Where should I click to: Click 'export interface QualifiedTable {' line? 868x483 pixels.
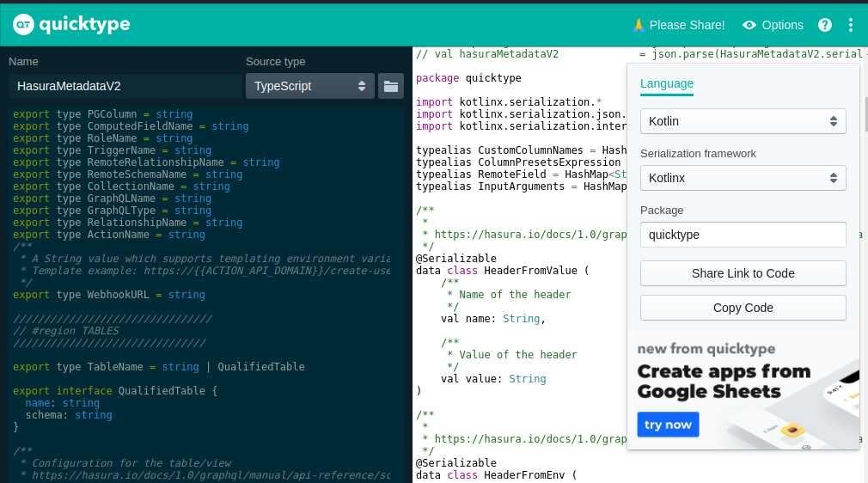[115, 391]
